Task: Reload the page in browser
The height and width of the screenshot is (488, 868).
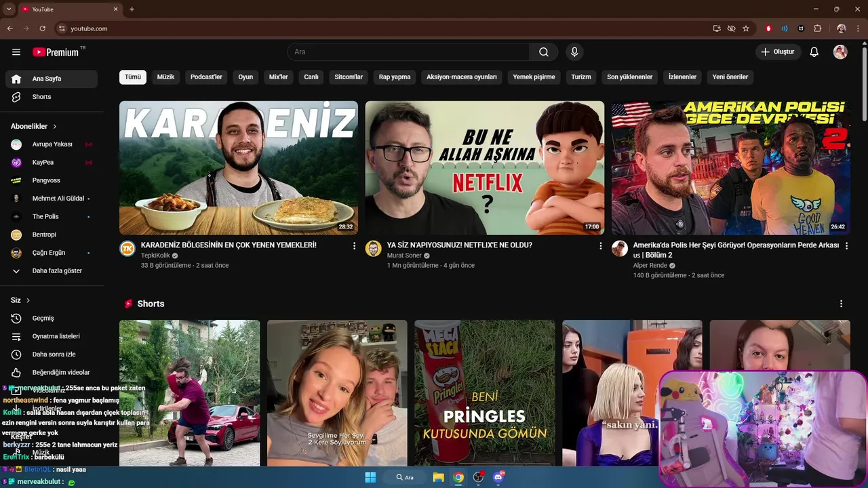Action: pos(42,28)
